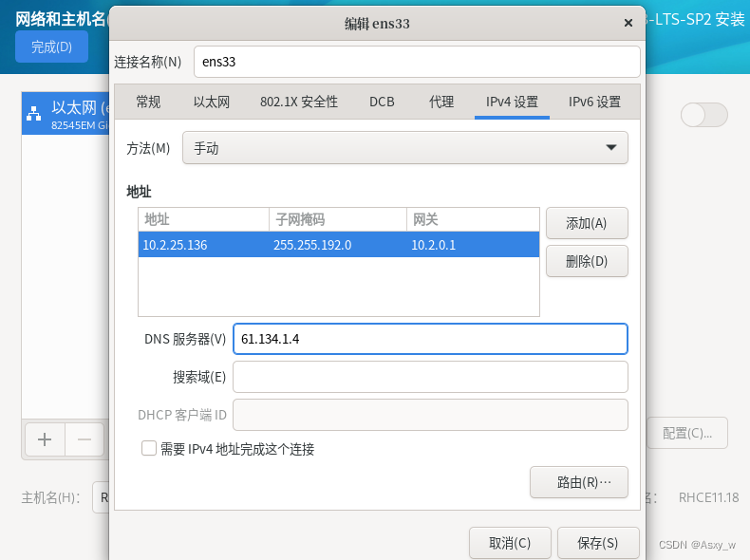Screen dimensions: 750x560
Task: Click the Ethernet network icon in the sidebar
Action: [x=33, y=114]
